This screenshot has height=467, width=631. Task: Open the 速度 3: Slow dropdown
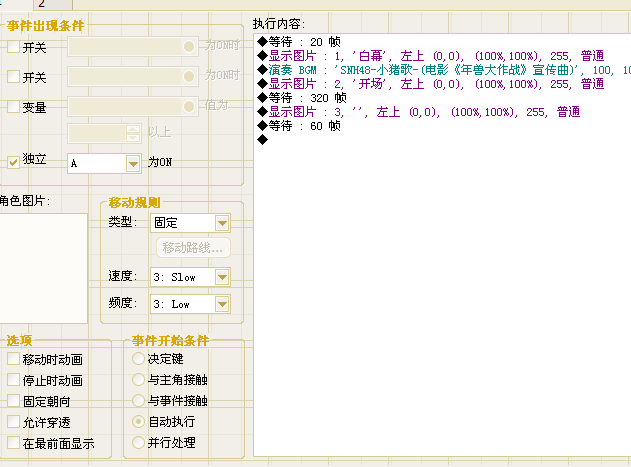[190, 277]
